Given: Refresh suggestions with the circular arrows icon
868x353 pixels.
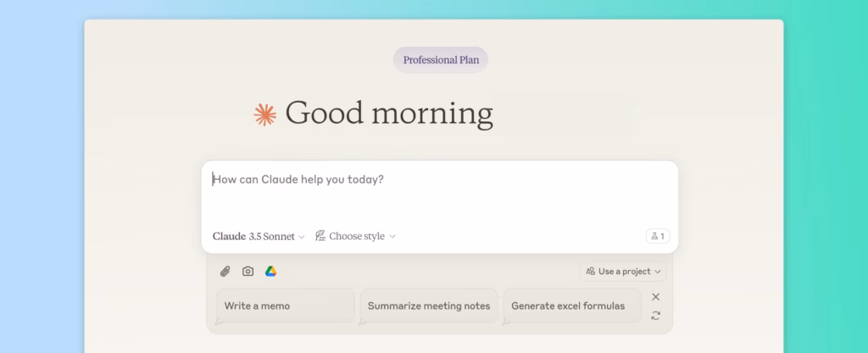Looking at the screenshot, I should (x=655, y=316).
